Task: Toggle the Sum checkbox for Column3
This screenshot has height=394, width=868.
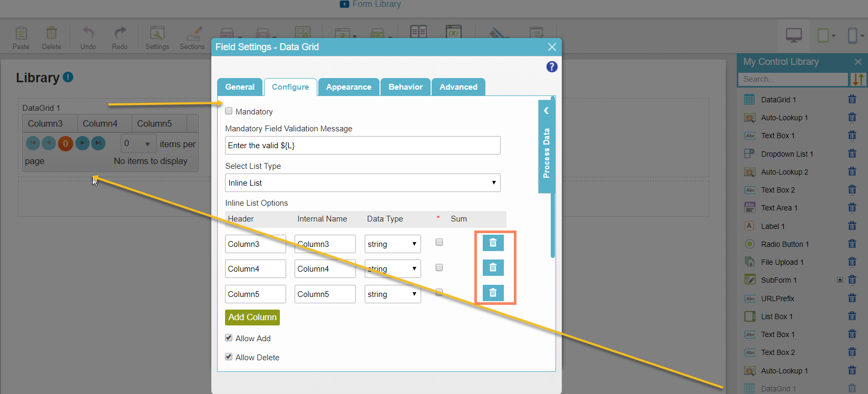Action: (439, 243)
